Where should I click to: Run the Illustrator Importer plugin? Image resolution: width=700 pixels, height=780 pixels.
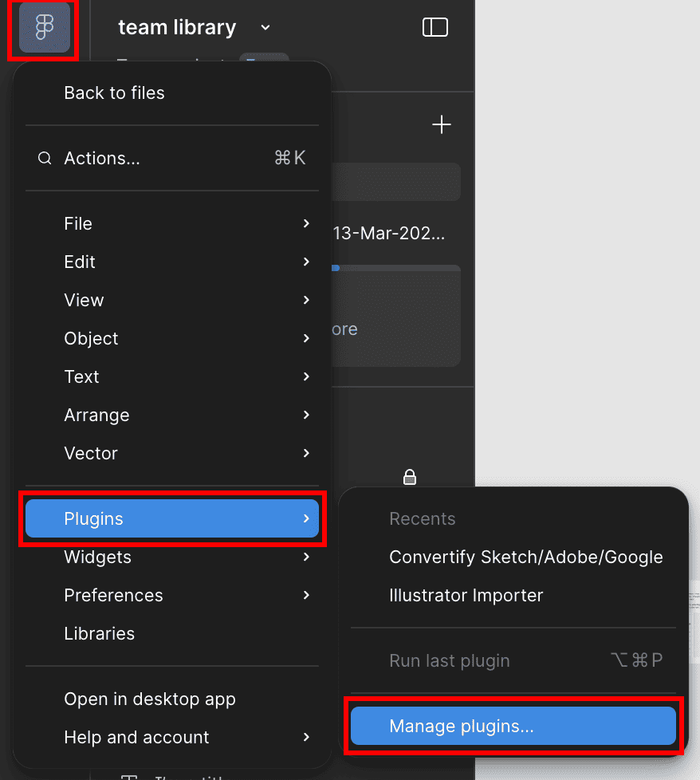pyautogui.click(x=466, y=596)
